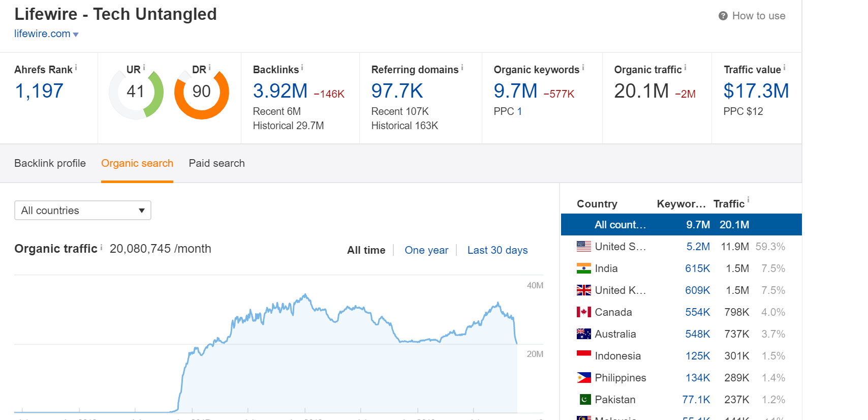
Task: Switch to the Paid search tab
Action: (217, 163)
